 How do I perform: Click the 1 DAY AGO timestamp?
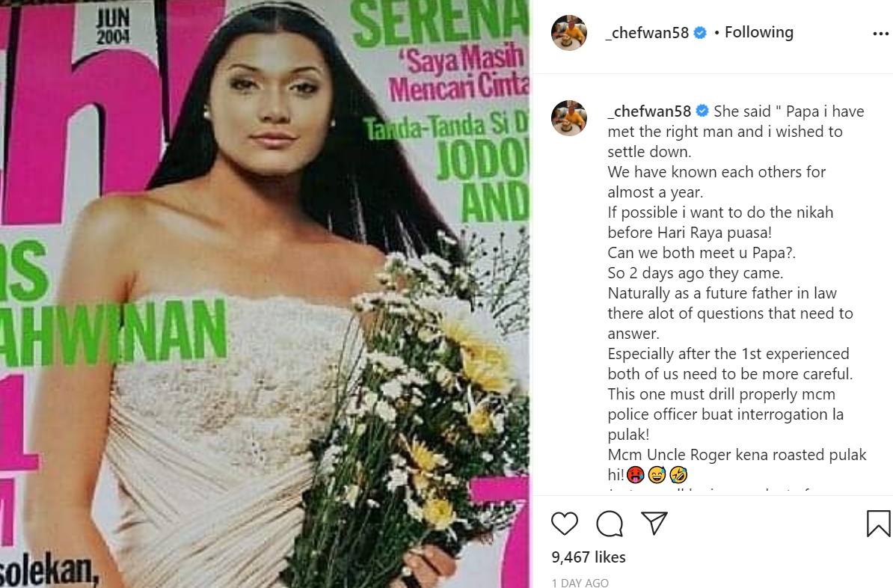(x=580, y=582)
